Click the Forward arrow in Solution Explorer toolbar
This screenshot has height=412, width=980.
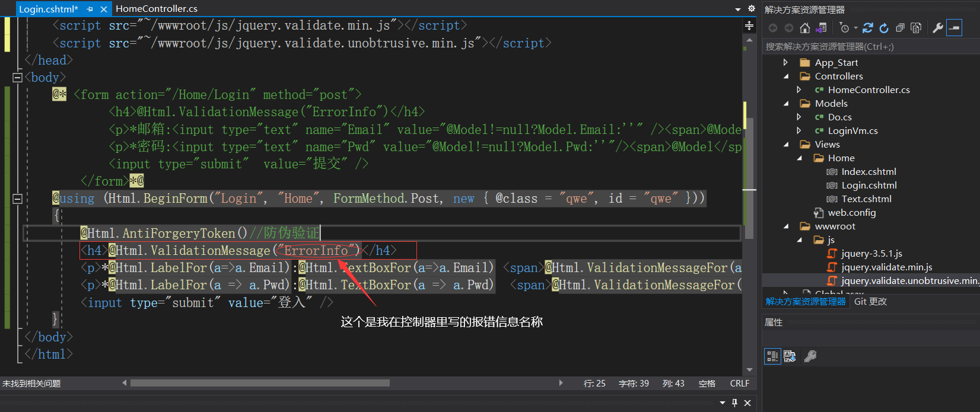coord(788,28)
